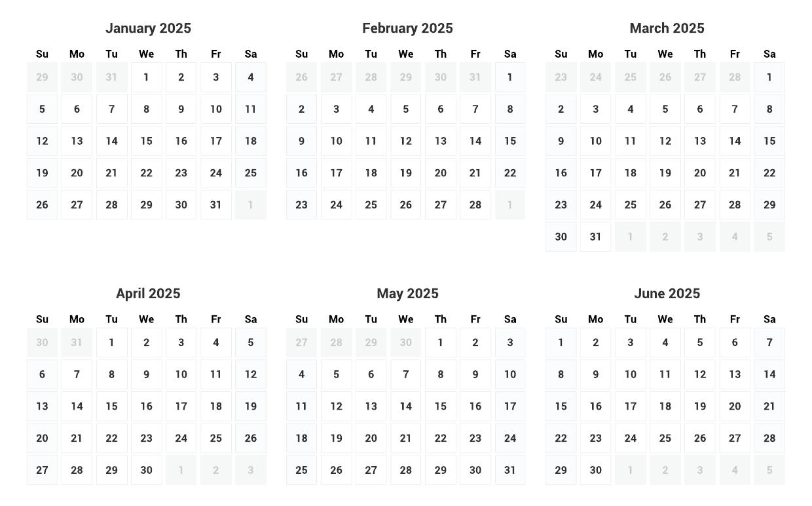The width and height of the screenshot is (812, 506).
Task: Click May 31, 2025
Action: point(510,470)
